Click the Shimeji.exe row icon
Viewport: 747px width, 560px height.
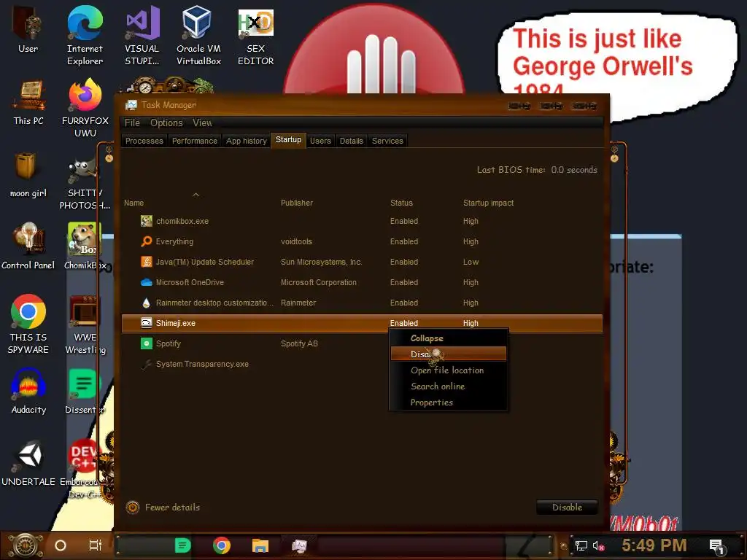pyautogui.click(x=146, y=323)
